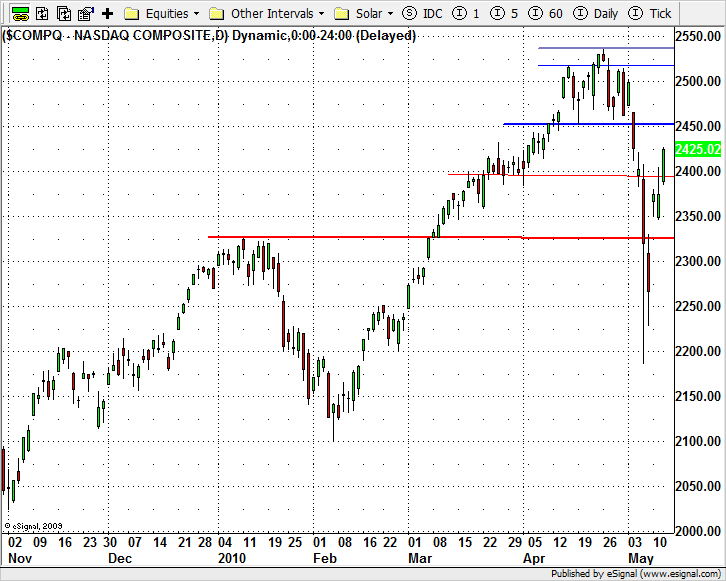Click the 2350.00 price axis label
Image resolution: width=726 pixels, height=581 pixels.
point(698,216)
